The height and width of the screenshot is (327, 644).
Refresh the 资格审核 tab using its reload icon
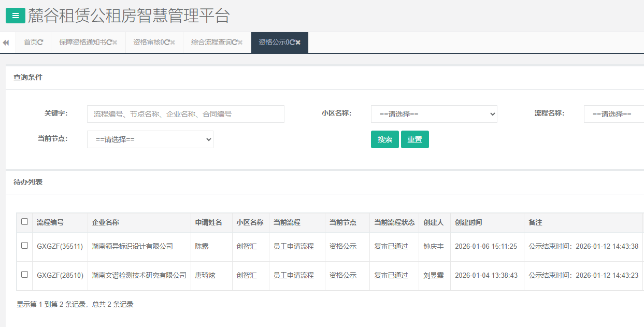coord(167,42)
